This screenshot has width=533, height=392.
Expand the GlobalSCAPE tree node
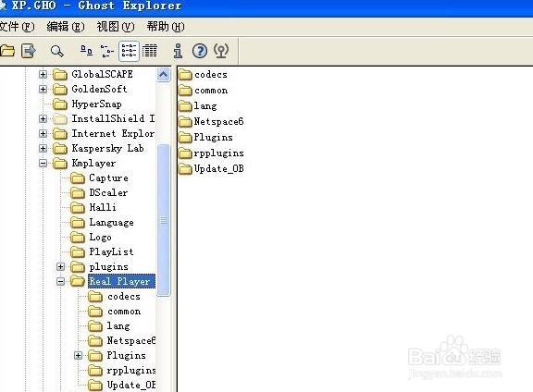[x=43, y=74]
